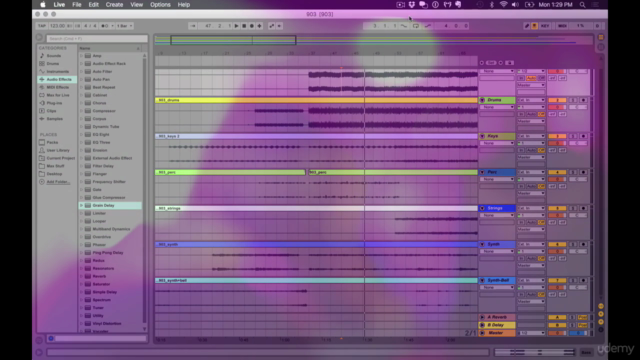Image resolution: width=640 pixels, height=360 pixels.
Task: Solo the Synth-Bell track
Action: tap(573, 280)
